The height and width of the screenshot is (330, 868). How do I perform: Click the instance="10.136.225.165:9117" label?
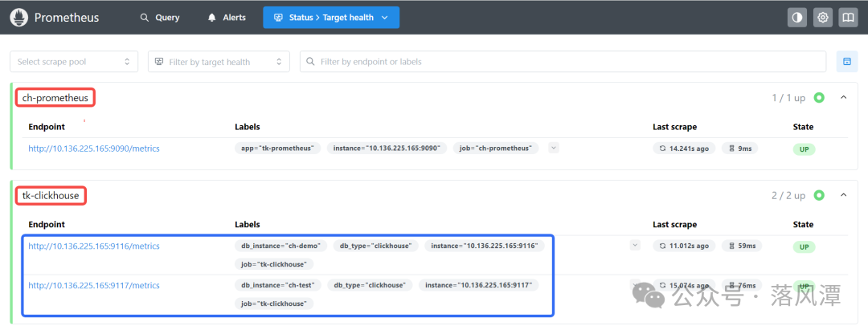pos(478,285)
